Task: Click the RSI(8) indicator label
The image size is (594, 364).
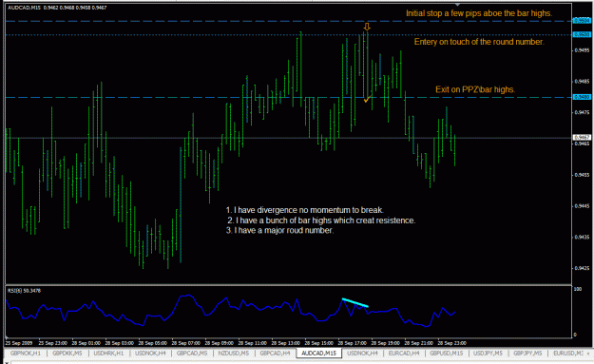Action: pos(25,291)
